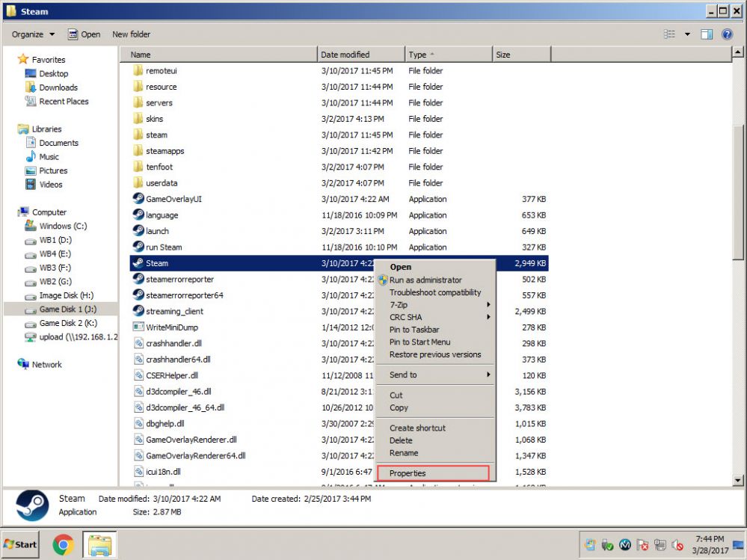The height and width of the screenshot is (560, 747).
Task: Click the run Steam application icon
Action: pos(138,247)
